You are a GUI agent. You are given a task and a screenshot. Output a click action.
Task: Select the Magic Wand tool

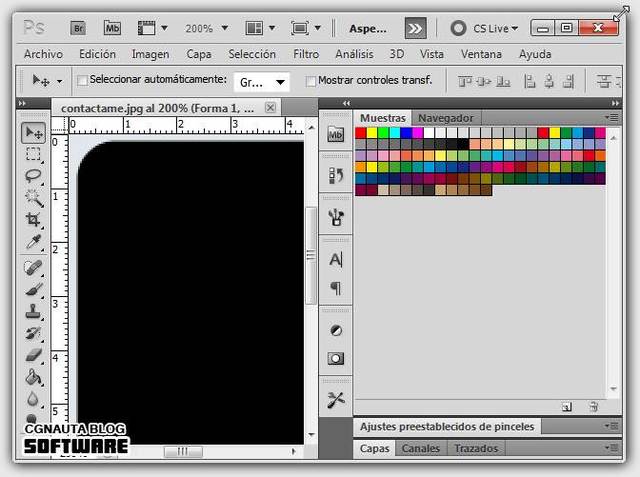(x=33, y=198)
